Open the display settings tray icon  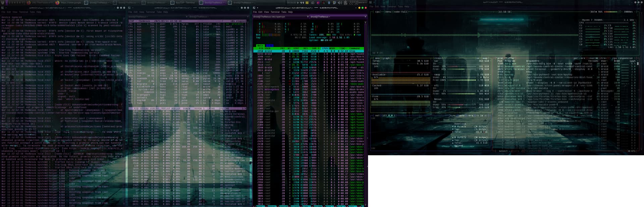334,2
